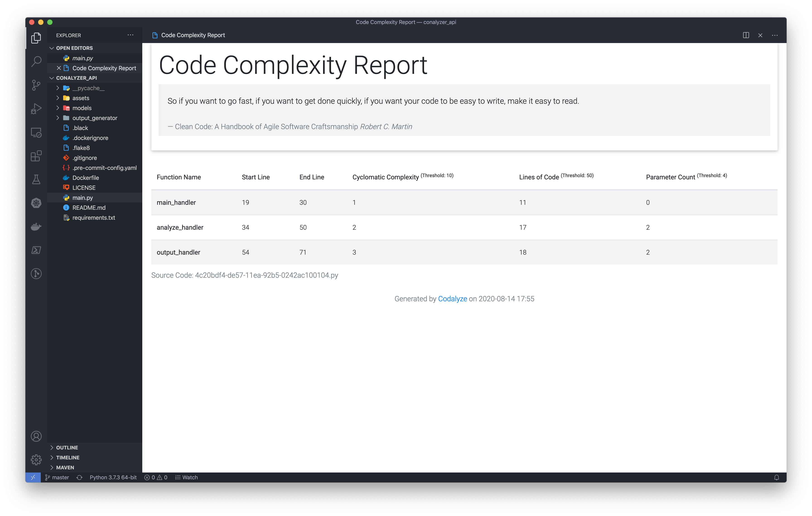Collapse the OPEN EDITORS section
812x516 pixels.
74,48
